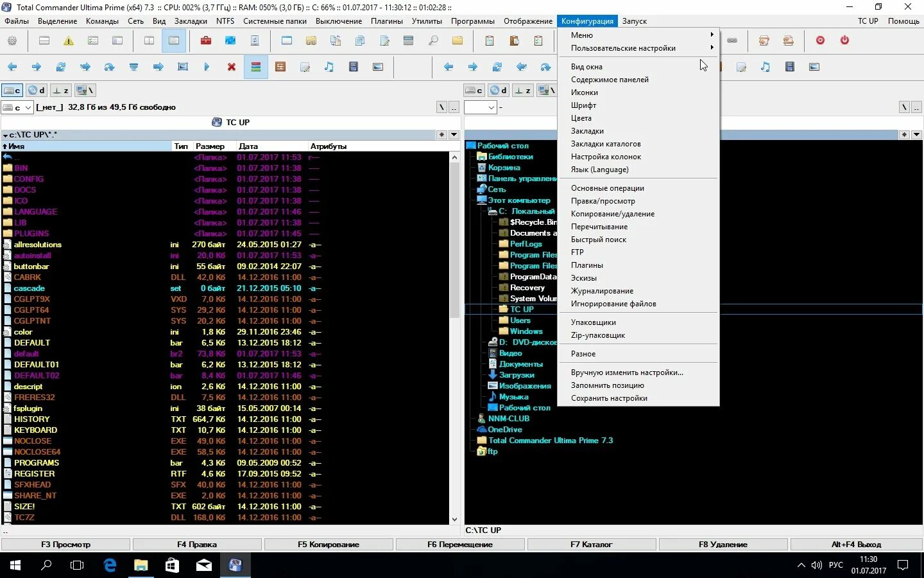Viewport: 924px width, 578px height.
Task: Expand Пользовательские настройки submenu
Action: (x=638, y=48)
